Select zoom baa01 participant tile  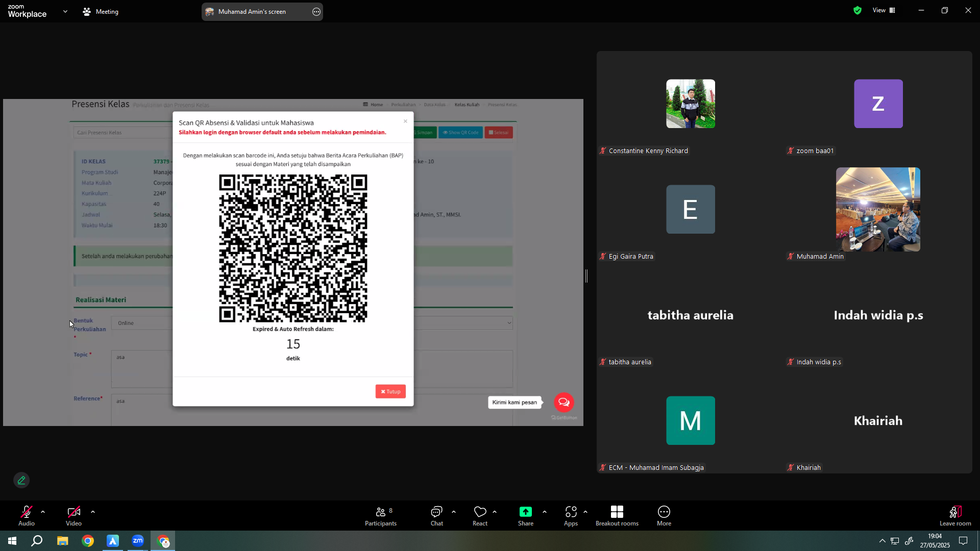tap(878, 104)
